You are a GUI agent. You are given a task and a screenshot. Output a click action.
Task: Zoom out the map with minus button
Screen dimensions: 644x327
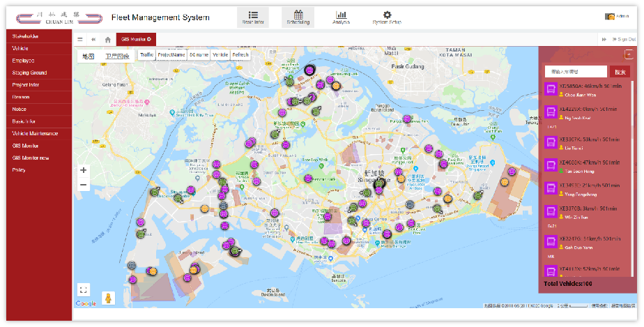pyautogui.click(x=84, y=185)
